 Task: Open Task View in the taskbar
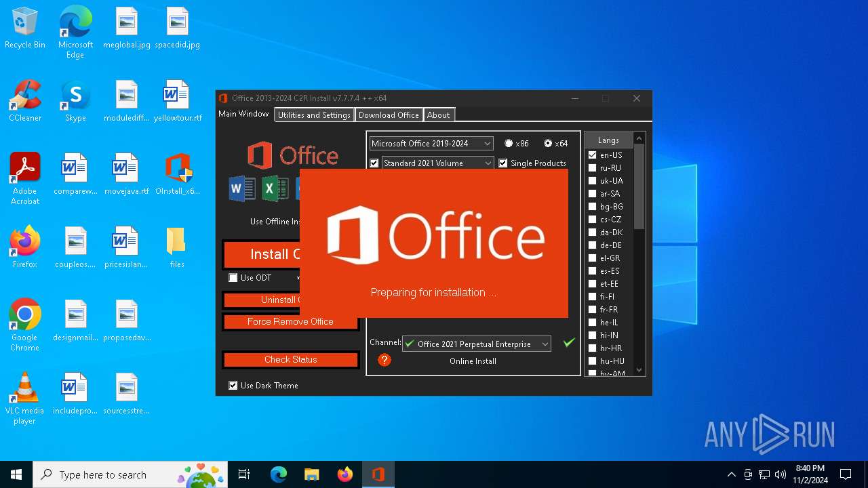tap(244, 474)
